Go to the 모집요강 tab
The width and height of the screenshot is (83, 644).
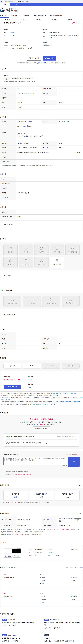8,20
